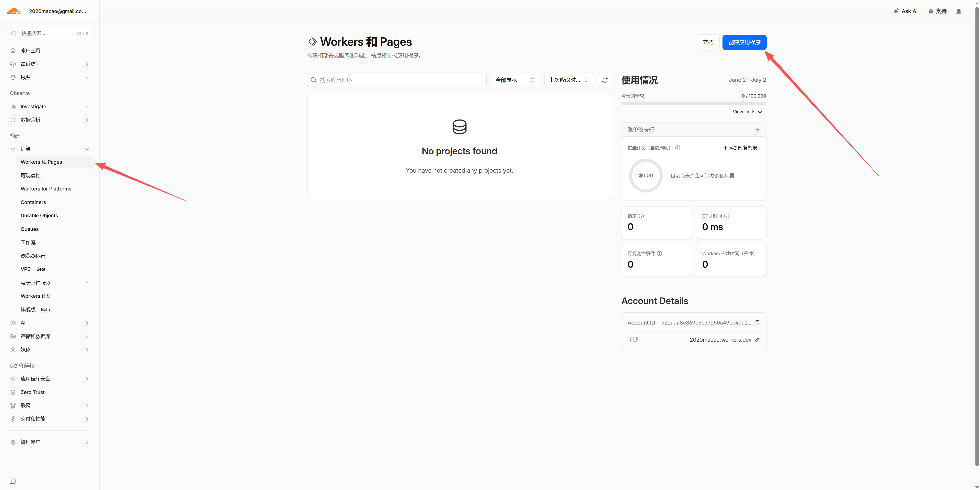Image resolution: width=980 pixels, height=490 pixels.
Task: Click the $0.00 billing usage ring
Action: coord(646,175)
